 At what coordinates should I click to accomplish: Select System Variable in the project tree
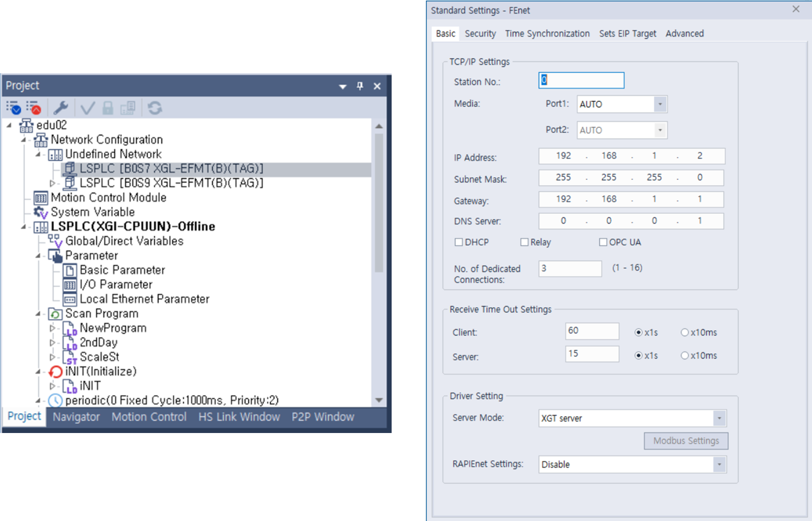click(93, 212)
